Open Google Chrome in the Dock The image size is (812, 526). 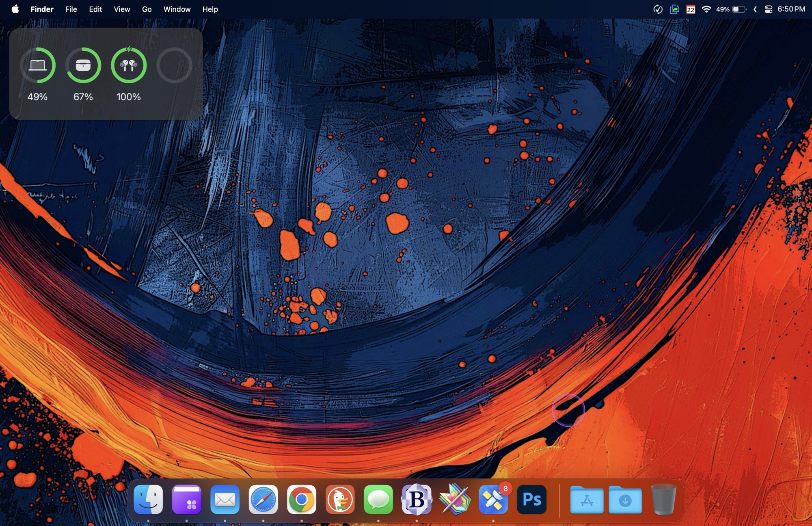pyautogui.click(x=301, y=499)
